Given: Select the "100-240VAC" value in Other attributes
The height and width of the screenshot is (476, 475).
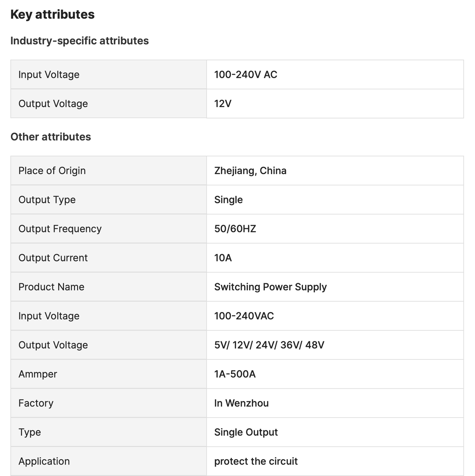Looking at the screenshot, I should (x=244, y=316).
